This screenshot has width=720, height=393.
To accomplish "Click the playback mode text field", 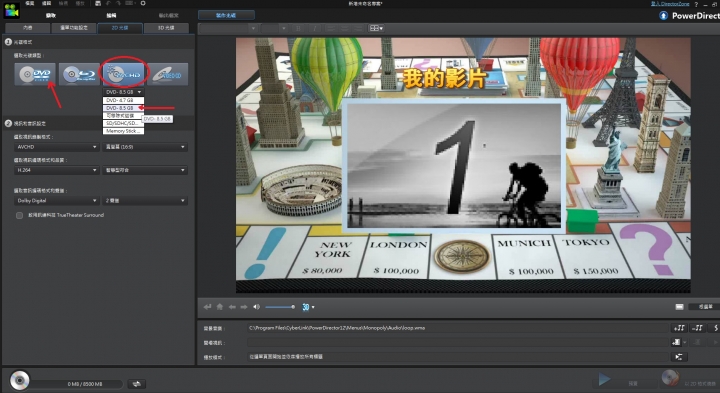I will coord(458,357).
